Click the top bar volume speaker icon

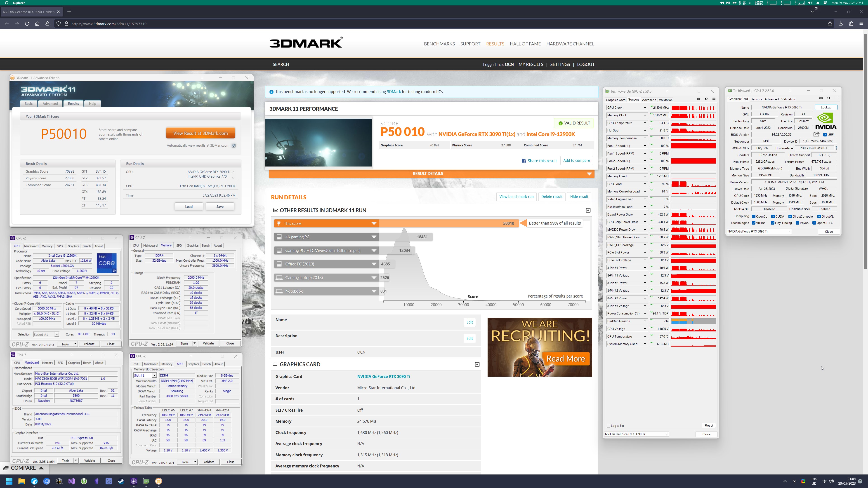tap(810, 3)
